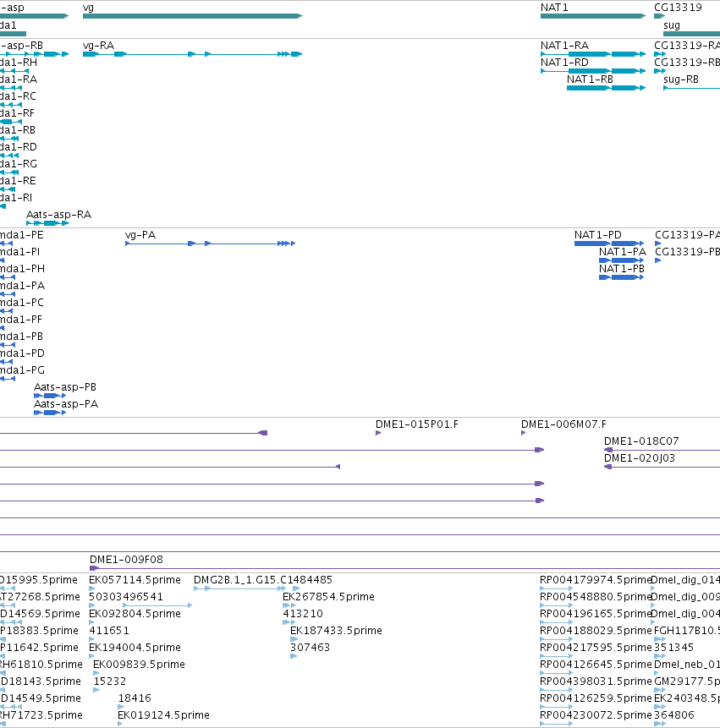Select the NAT1-RA transcript
The width and height of the screenshot is (720, 728).
tap(593, 54)
